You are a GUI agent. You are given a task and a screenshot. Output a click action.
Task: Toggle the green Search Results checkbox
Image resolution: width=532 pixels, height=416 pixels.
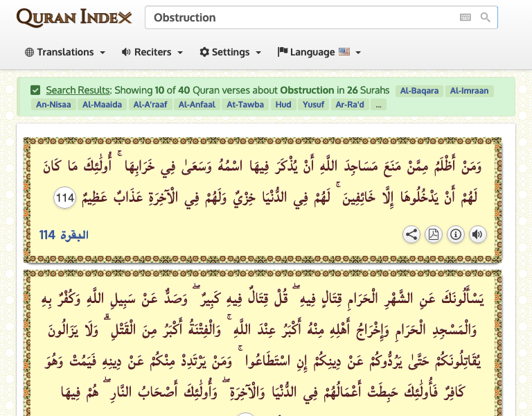pyautogui.click(x=35, y=90)
